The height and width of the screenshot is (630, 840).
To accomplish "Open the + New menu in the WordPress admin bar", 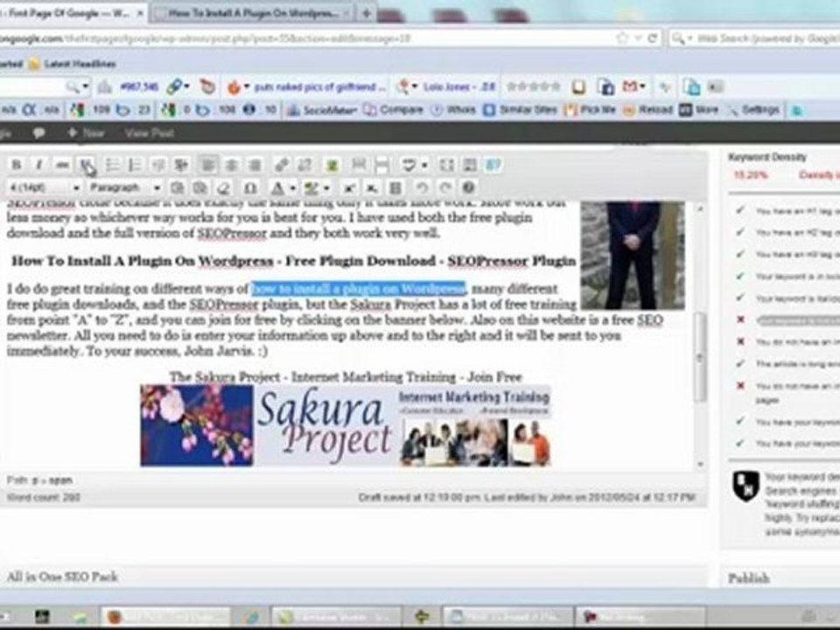I will click(86, 133).
